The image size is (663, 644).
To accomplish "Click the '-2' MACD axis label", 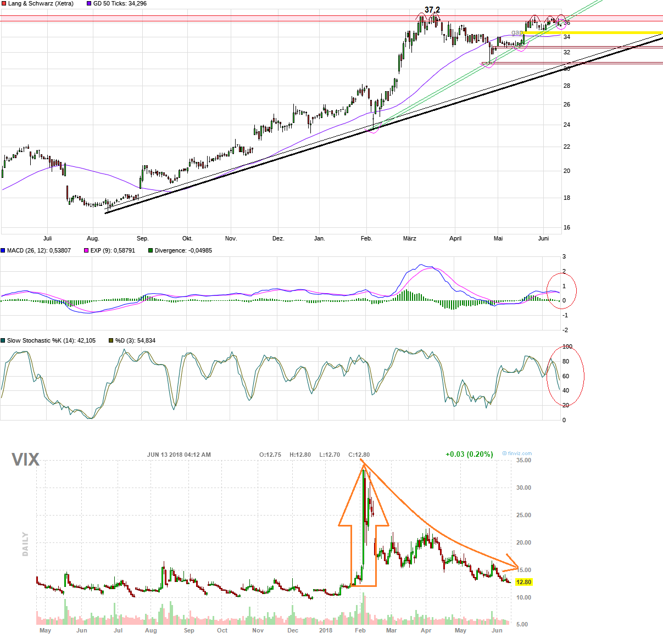I will pyautogui.click(x=565, y=330).
